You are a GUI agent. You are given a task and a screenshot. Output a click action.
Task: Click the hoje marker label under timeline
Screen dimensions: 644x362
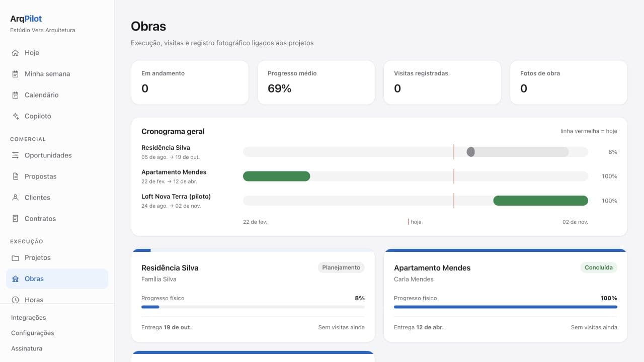[x=416, y=222]
